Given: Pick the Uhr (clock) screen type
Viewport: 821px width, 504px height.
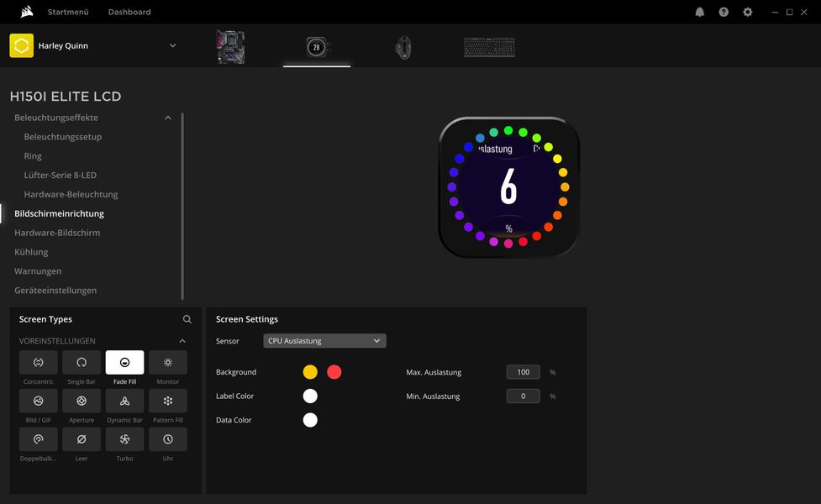Looking at the screenshot, I should point(167,439).
